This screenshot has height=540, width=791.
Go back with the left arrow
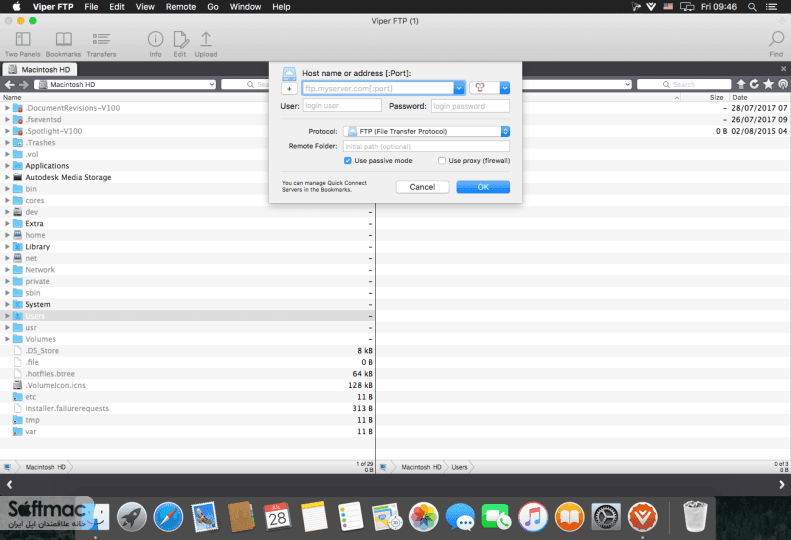click(x=10, y=84)
